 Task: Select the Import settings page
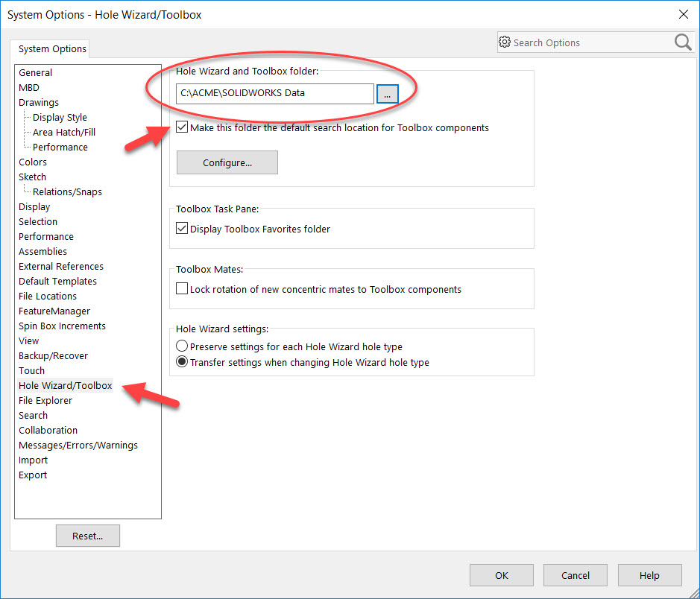(x=33, y=460)
